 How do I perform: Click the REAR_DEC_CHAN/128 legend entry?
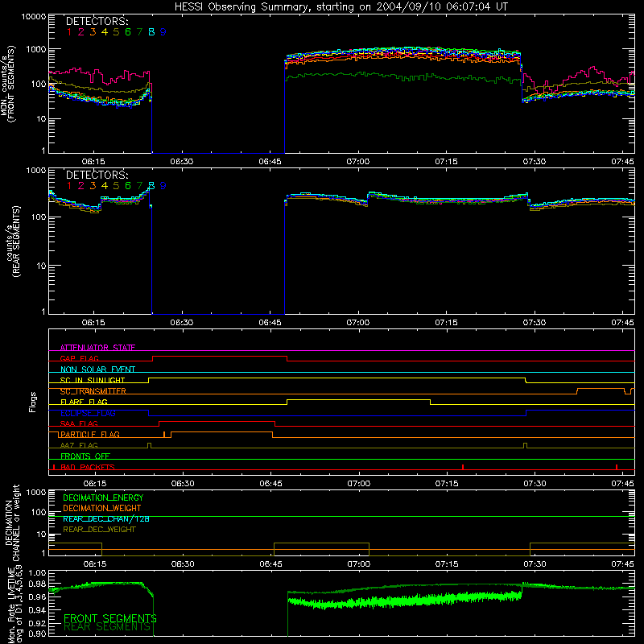pyautogui.click(x=106, y=519)
